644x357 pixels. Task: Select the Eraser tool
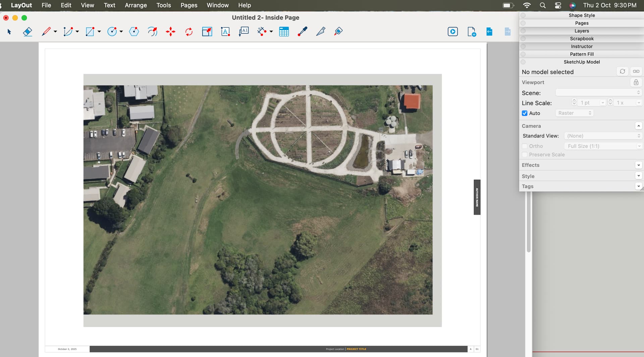point(28,32)
